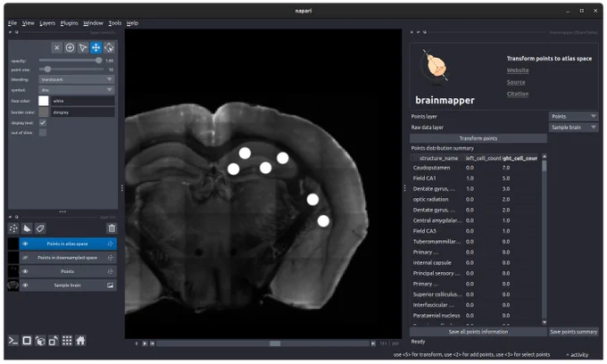Open the View menu

tap(28, 23)
